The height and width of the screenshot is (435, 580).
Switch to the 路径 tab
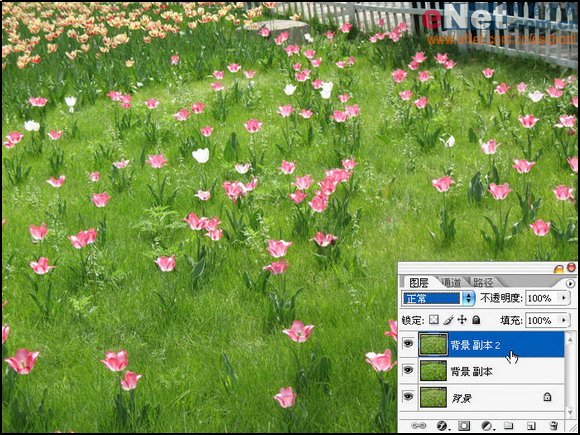click(483, 283)
